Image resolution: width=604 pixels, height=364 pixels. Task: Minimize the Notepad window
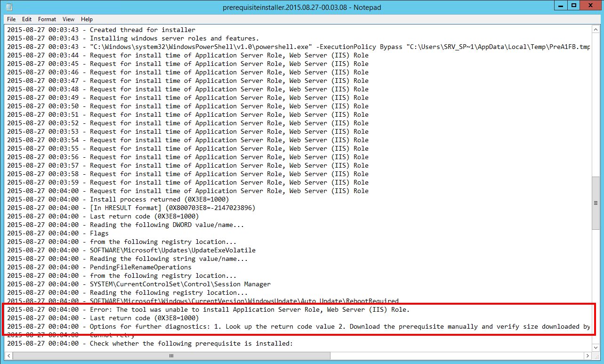(561, 6)
